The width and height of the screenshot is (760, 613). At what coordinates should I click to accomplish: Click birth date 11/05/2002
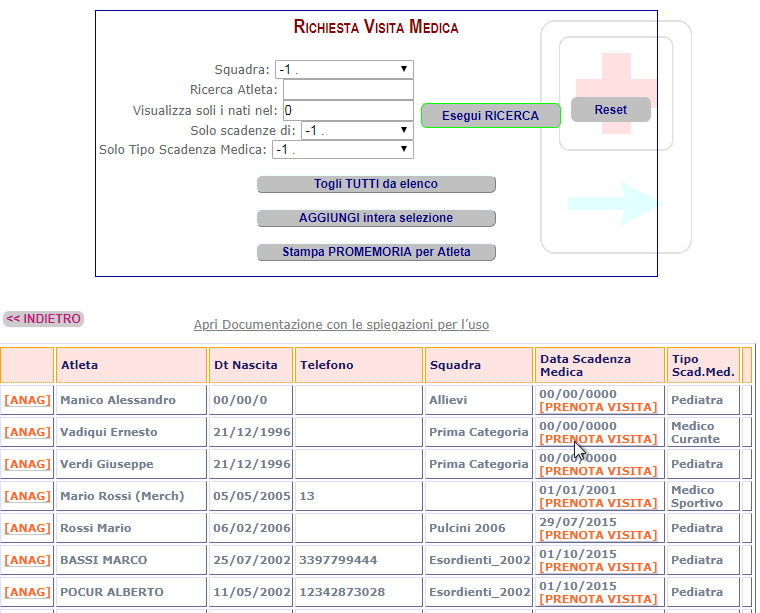pos(252,592)
